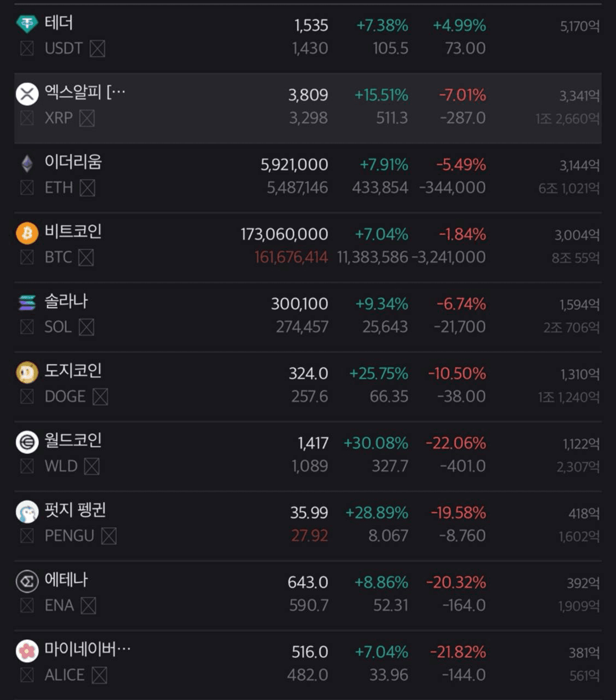Click the orange Bitcoin logo

click(27, 234)
